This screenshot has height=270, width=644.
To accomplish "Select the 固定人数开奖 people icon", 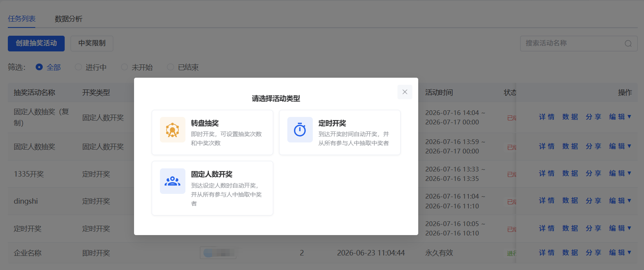I will coord(172,181).
